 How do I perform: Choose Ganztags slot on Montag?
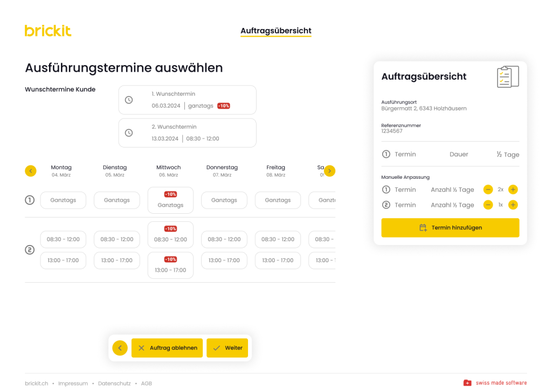[x=63, y=200]
